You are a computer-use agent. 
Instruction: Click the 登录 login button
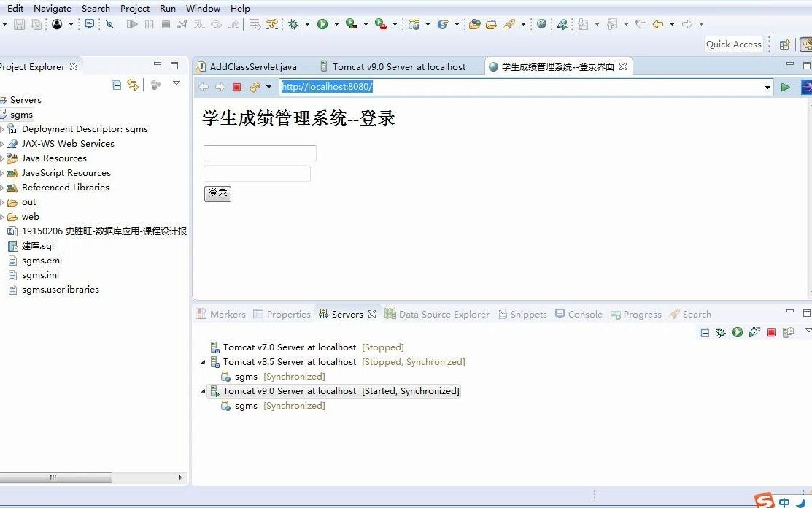click(217, 193)
